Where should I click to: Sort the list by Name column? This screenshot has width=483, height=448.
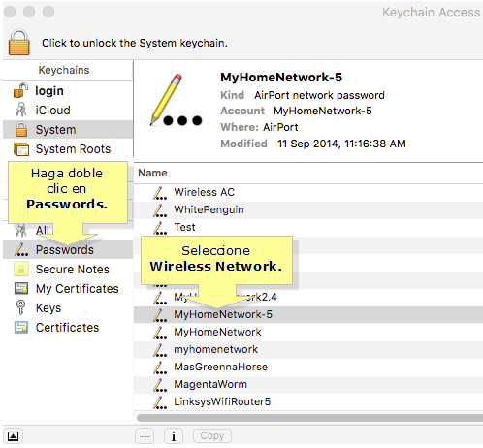click(152, 173)
